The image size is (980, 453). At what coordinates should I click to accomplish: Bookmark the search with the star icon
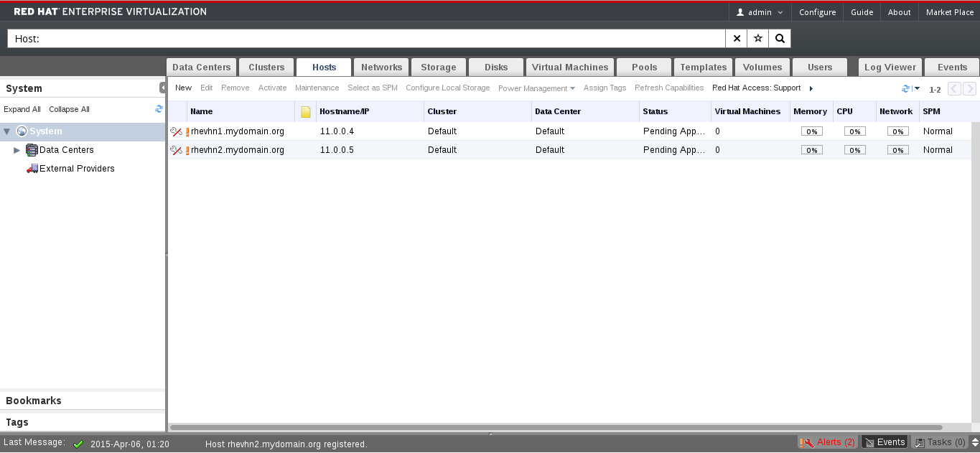758,38
